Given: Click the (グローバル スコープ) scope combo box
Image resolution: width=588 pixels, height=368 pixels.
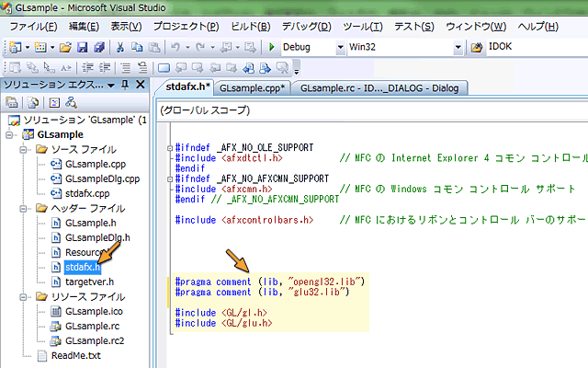Looking at the screenshot, I should [372, 110].
